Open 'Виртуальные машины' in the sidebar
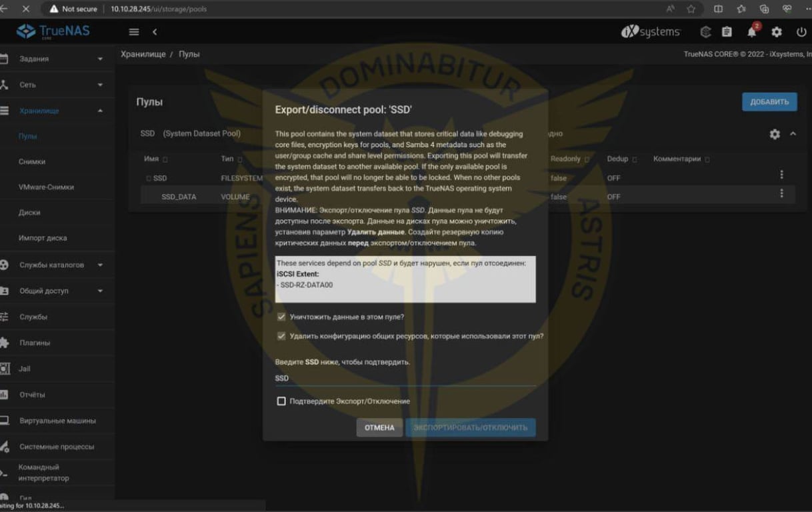The width and height of the screenshot is (812, 512). pos(57,421)
